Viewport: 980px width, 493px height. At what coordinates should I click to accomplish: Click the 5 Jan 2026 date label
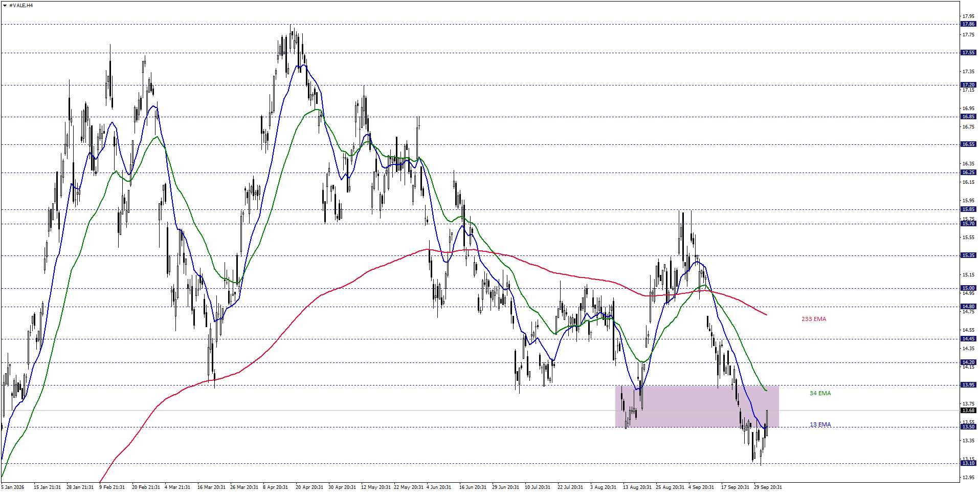tap(13, 487)
